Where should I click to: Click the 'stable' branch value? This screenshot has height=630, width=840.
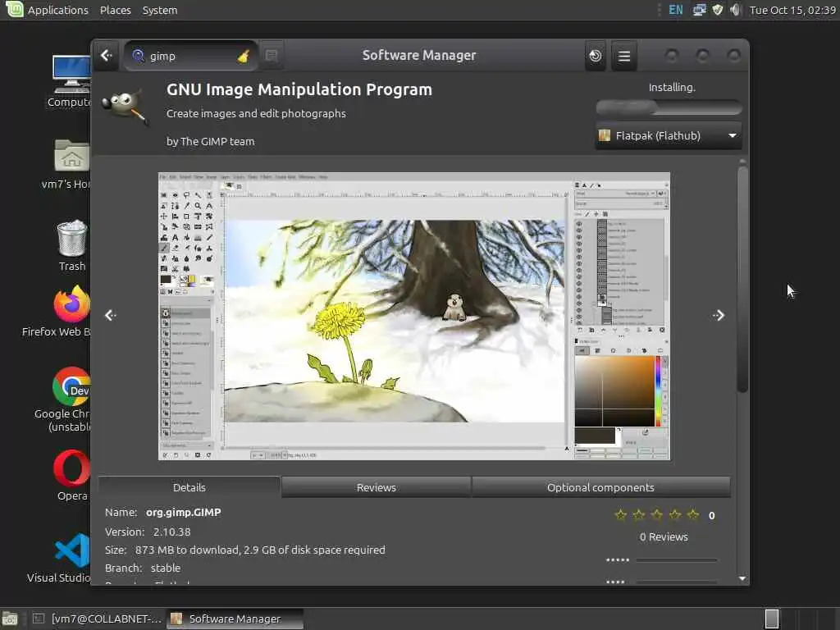coord(166,568)
